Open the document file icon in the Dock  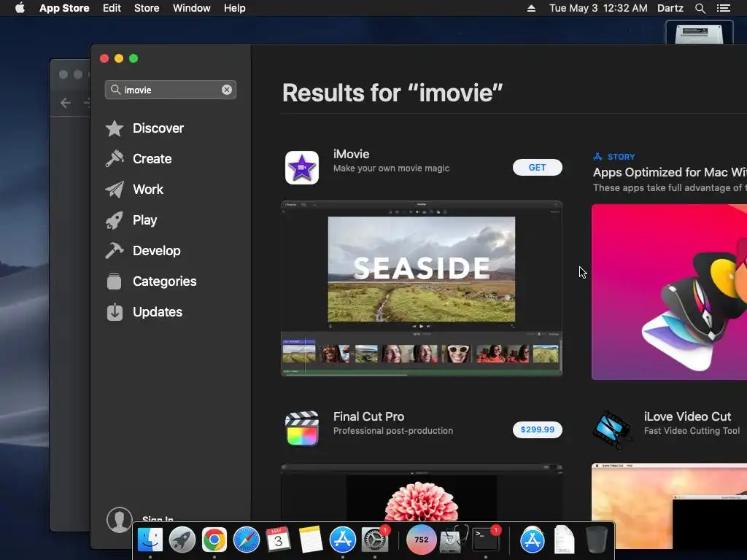click(564, 540)
